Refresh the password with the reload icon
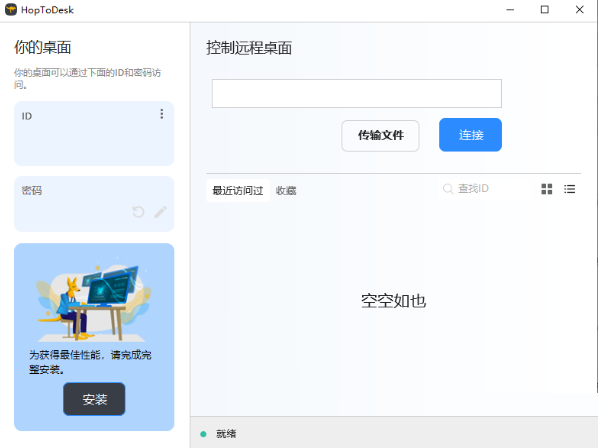This screenshot has height=448, width=599. tap(138, 212)
